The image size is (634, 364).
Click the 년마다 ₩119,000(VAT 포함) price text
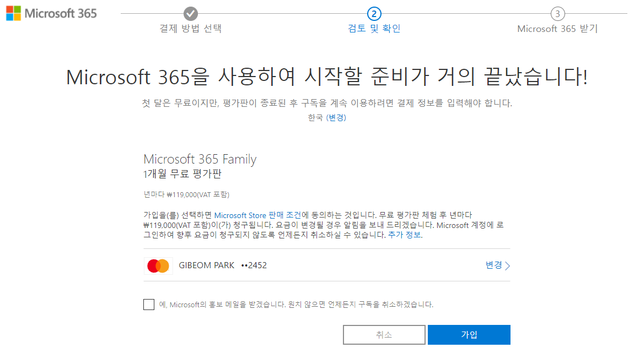tap(186, 195)
